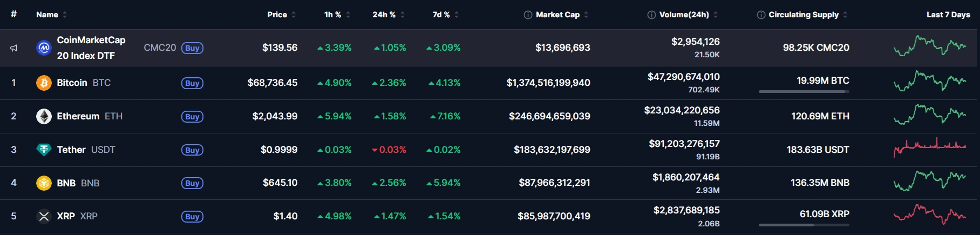This screenshot has width=980, height=235.
Task: Open Tether's last 7 days sparkline chart
Action: pyautogui.click(x=929, y=149)
